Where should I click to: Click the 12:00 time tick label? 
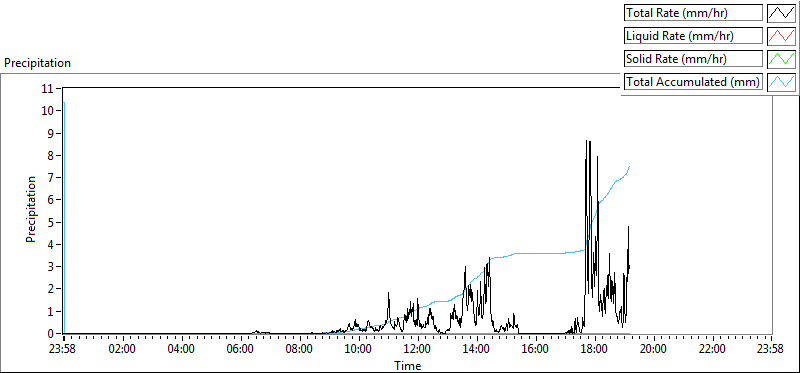[x=418, y=350]
